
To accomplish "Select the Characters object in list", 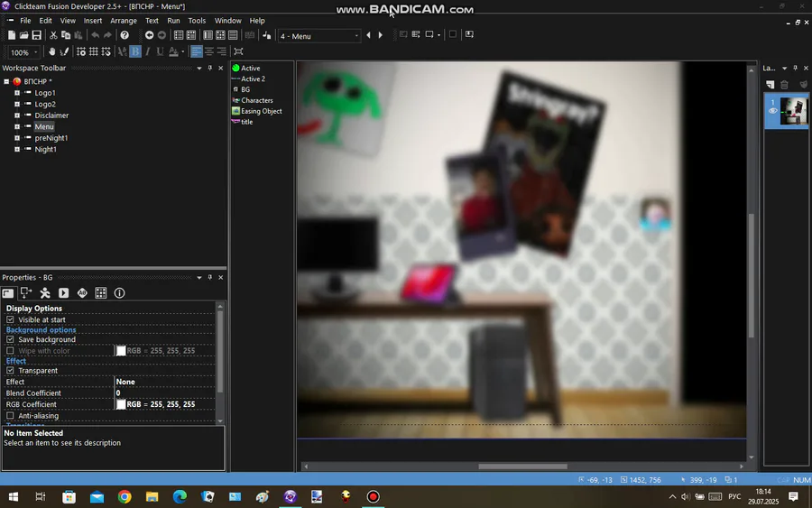I will (253, 100).
